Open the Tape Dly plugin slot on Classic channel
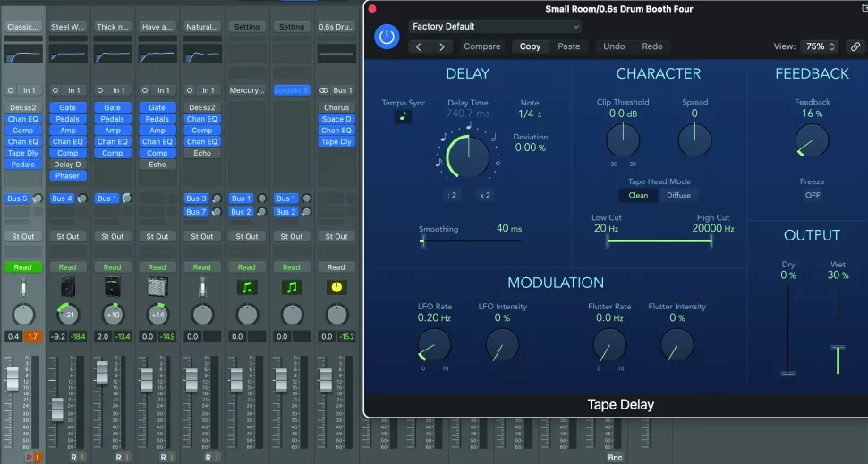 pos(22,153)
